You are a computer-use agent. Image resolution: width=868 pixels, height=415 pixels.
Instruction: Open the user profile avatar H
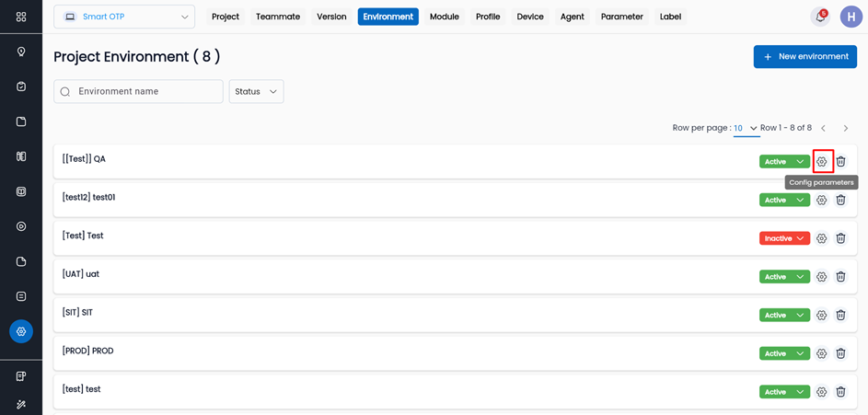click(x=851, y=17)
